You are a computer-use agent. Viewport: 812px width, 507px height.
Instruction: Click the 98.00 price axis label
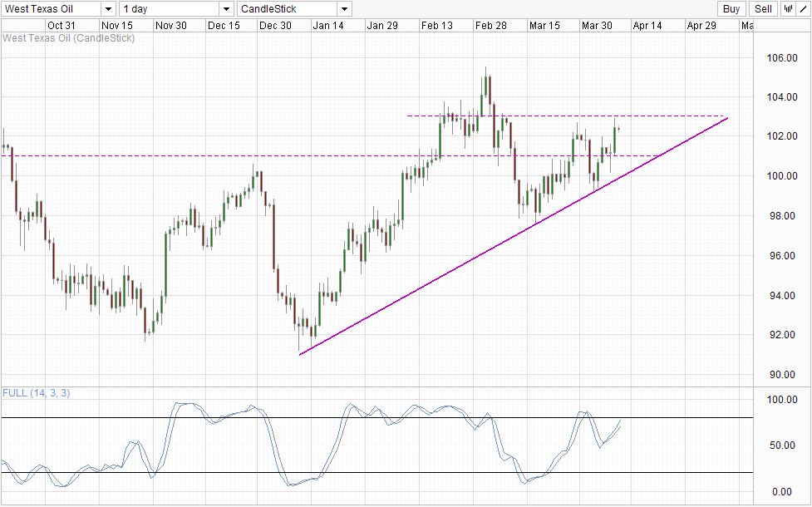point(784,216)
